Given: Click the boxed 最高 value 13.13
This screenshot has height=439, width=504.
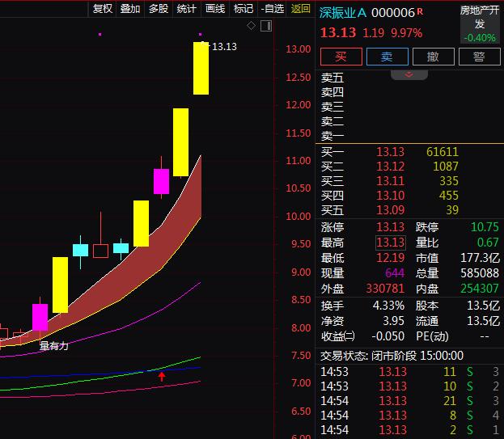Looking at the screenshot, I should point(391,243).
